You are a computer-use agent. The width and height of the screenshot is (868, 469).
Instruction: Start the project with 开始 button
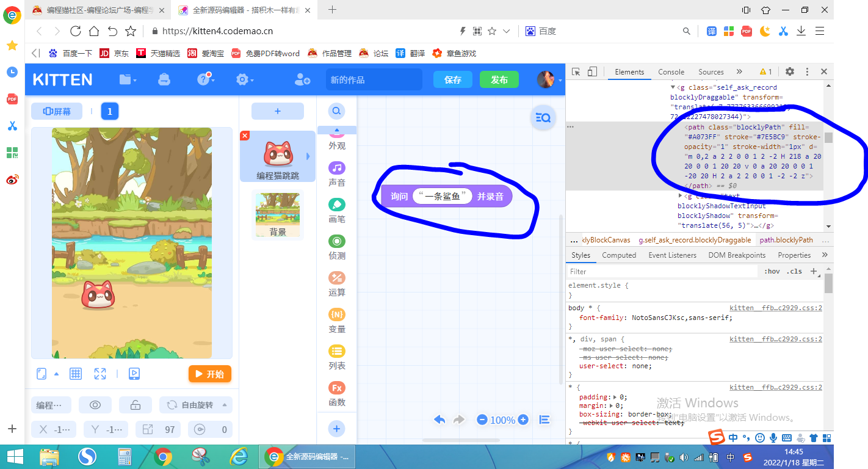(210, 374)
